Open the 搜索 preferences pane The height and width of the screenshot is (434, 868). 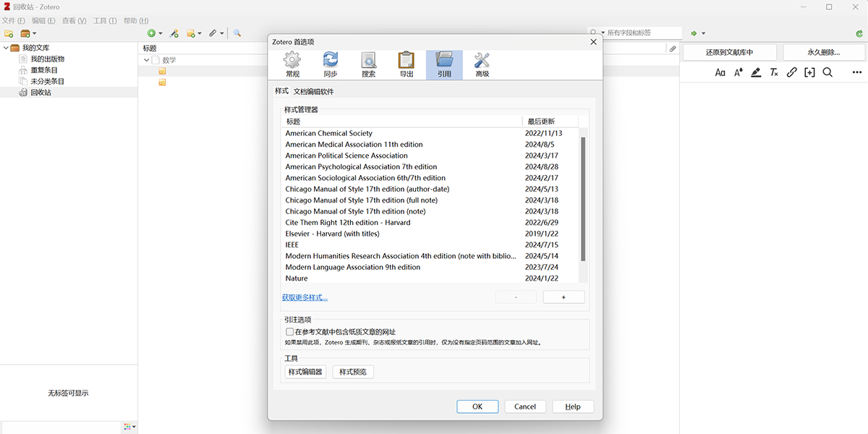(368, 64)
